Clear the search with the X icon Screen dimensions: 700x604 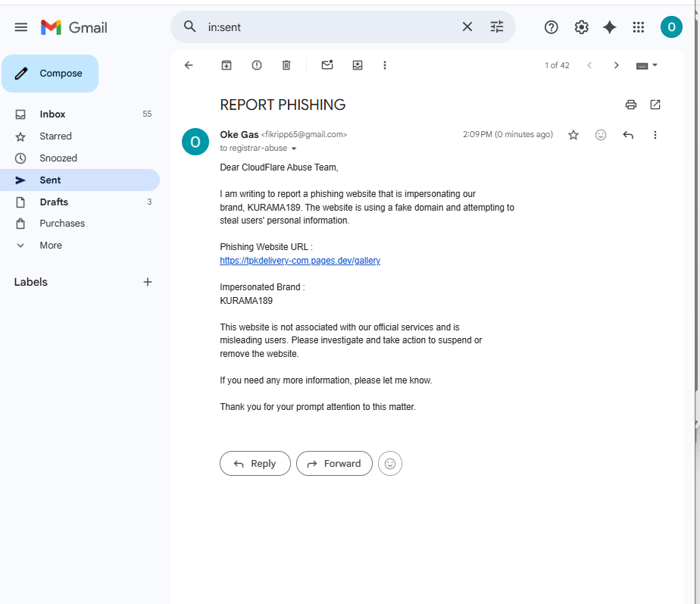click(467, 27)
